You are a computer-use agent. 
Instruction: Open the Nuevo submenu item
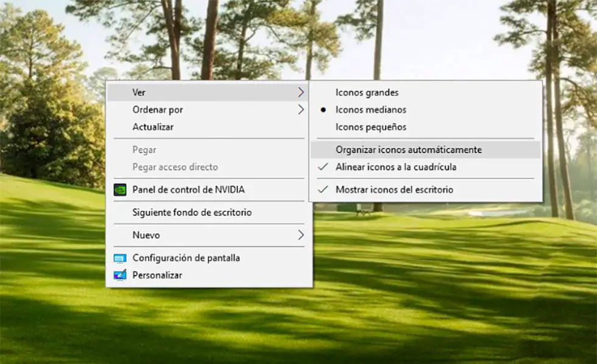pos(207,236)
